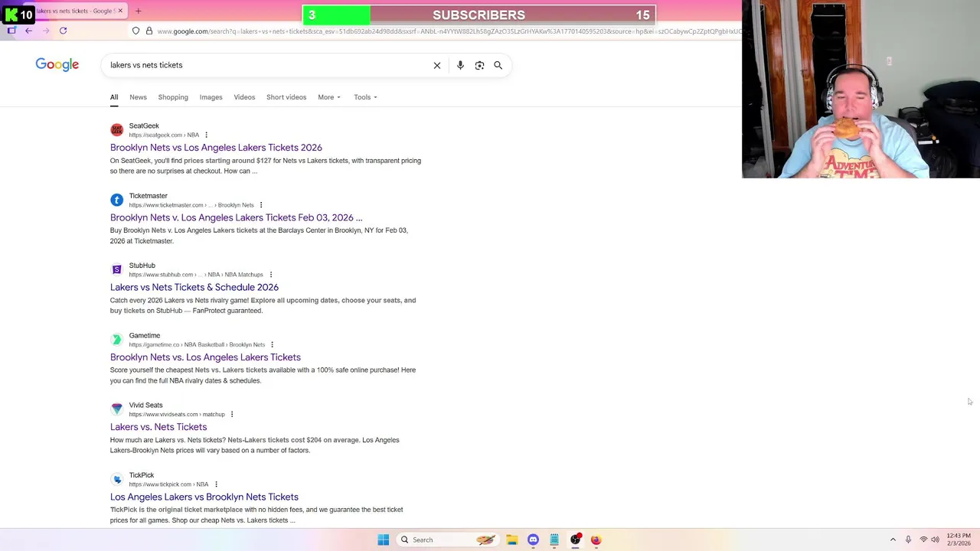
Task: Open File Explorer from the taskbar
Action: [x=512, y=540]
